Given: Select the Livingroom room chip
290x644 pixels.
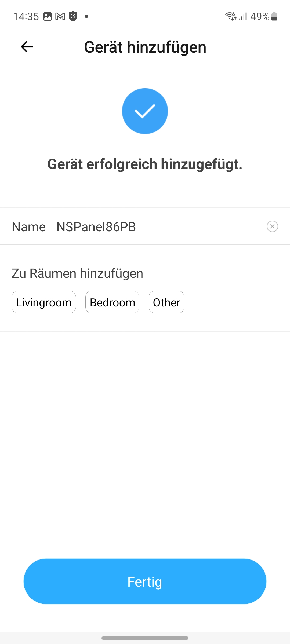Looking at the screenshot, I should pos(44,302).
